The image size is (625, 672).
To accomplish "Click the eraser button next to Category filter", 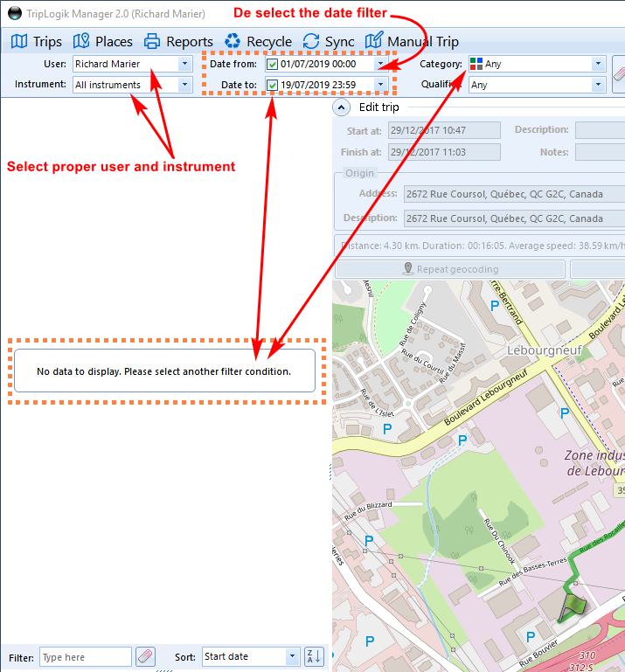I will point(619,74).
